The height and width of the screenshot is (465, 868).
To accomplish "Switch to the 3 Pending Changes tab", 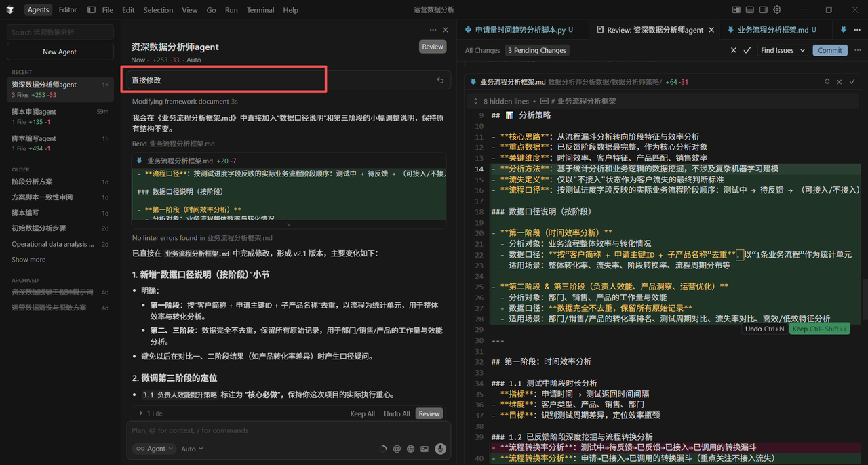I will pos(536,50).
